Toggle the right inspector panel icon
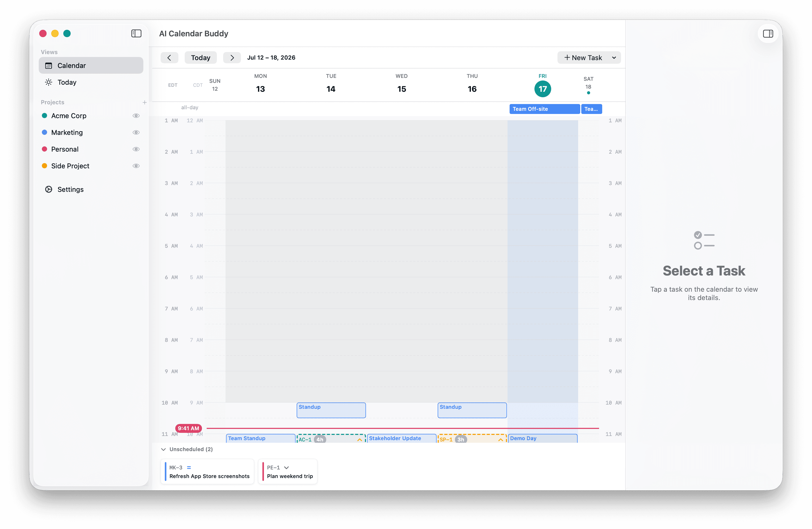The width and height of the screenshot is (812, 529). [768, 33]
